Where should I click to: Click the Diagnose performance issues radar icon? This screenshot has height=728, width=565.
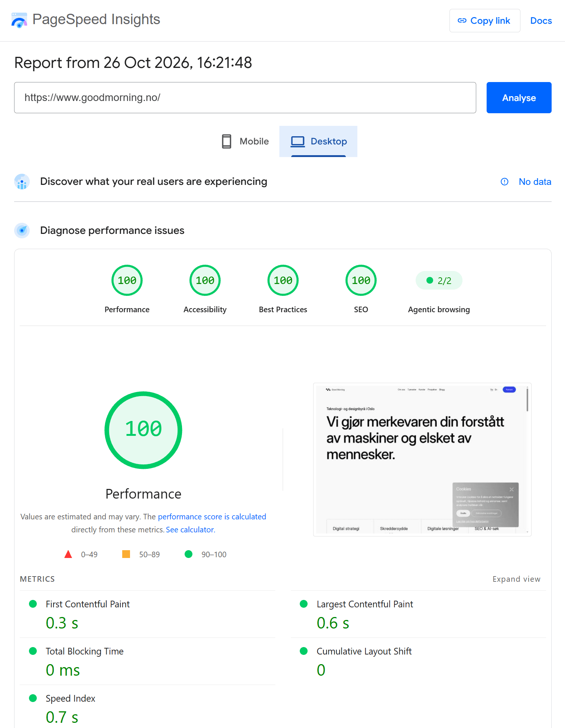click(x=22, y=231)
